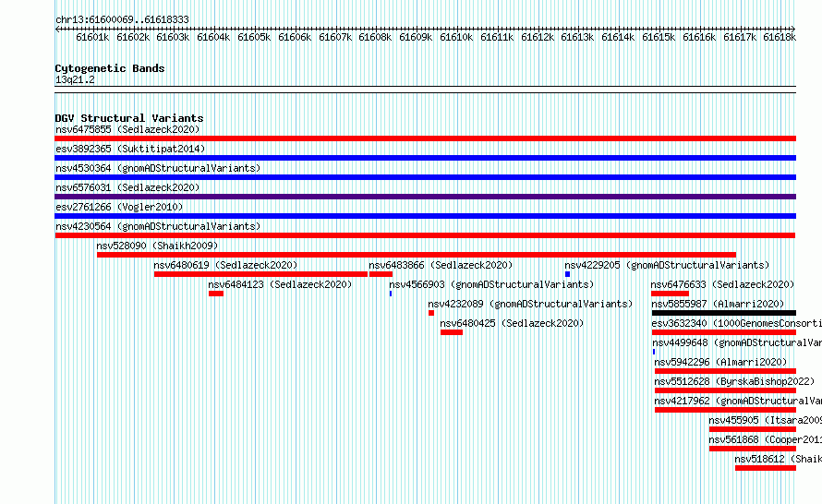Open the nsv518612 variant label
The width and height of the screenshot is (822, 504).
click(778, 459)
